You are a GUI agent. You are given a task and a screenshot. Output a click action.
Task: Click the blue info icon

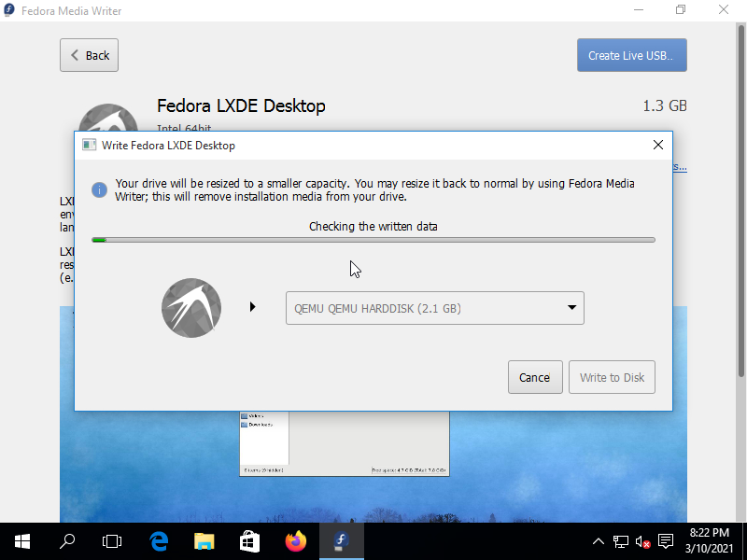coord(99,190)
